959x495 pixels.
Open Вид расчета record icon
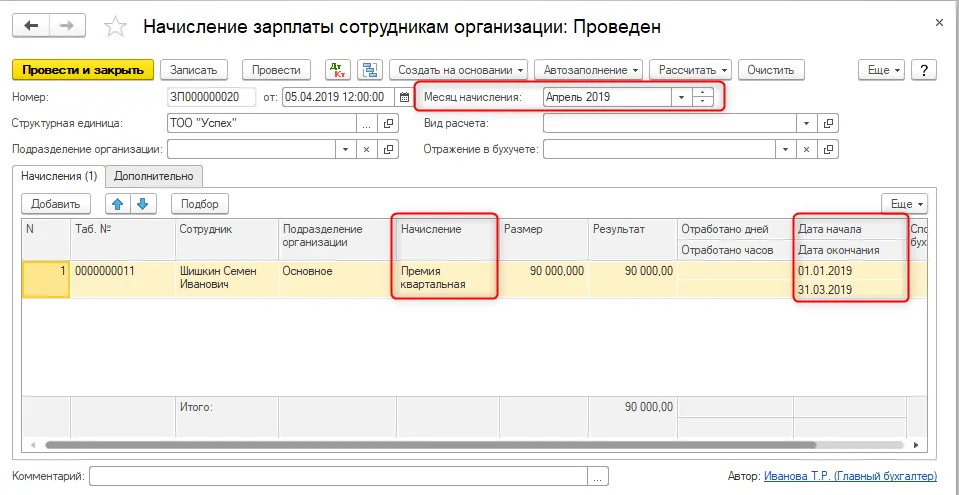tap(828, 123)
